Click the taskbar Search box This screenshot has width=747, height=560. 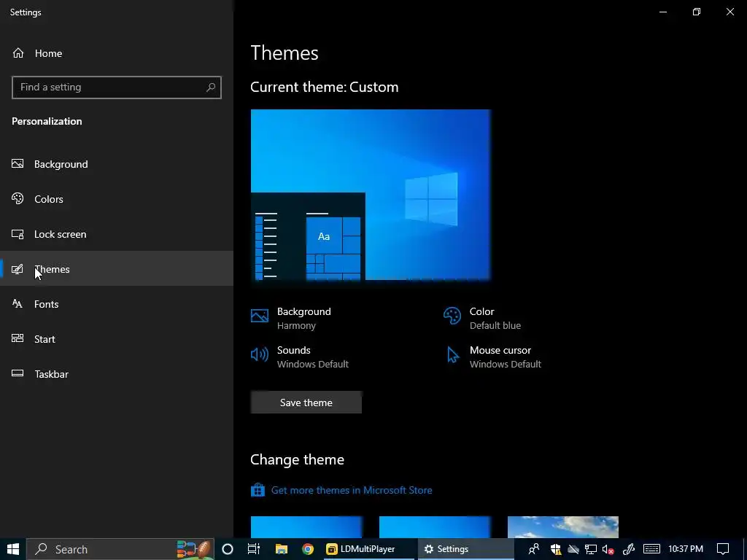tap(120, 549)
